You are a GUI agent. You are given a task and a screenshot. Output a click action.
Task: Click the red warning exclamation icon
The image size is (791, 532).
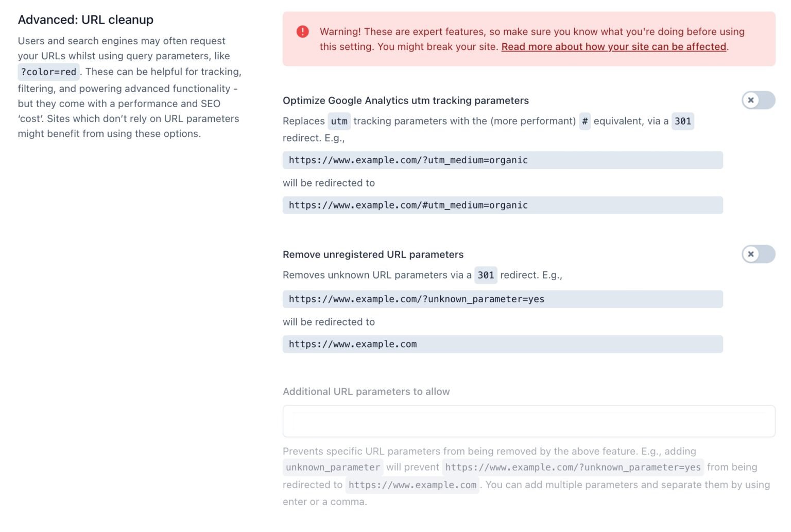pyautogui.click(x=303, y=31)
